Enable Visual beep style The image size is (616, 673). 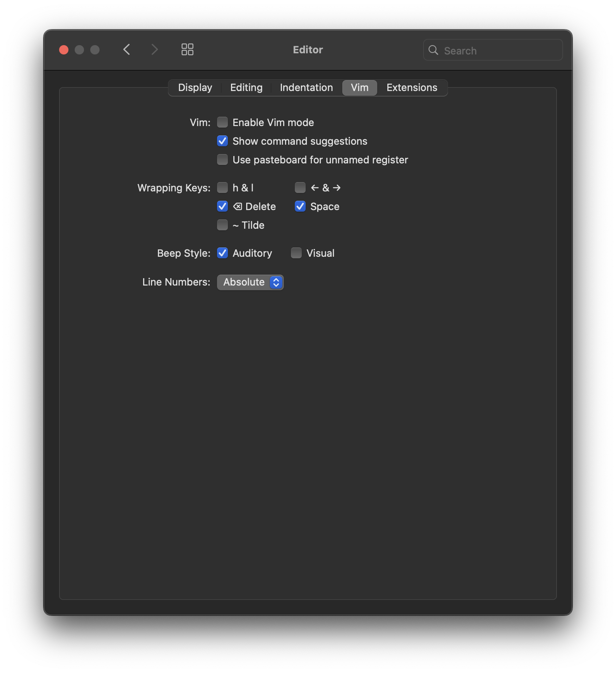point(296,253)
